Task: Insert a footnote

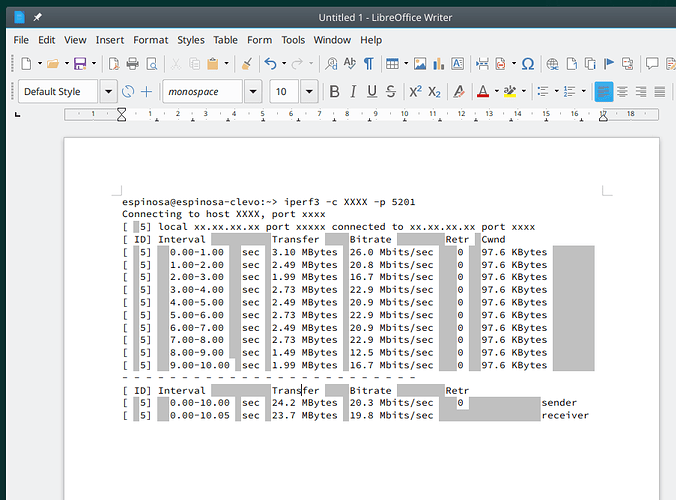Action: pos(571,64)
